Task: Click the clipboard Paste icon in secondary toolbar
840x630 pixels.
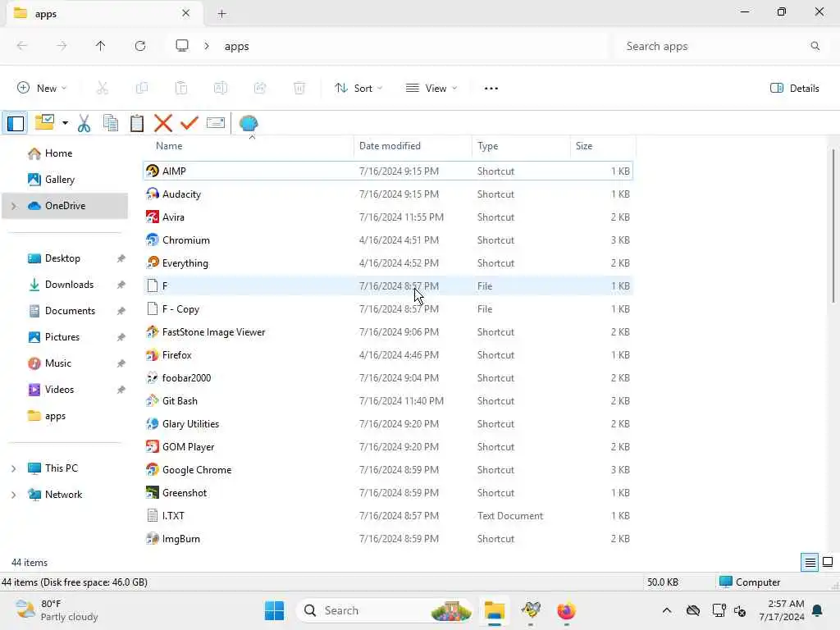Action: 137,123
